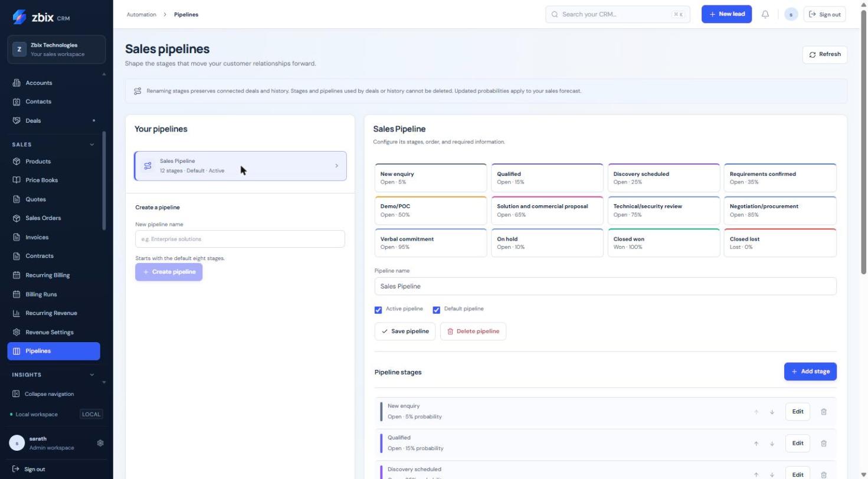Image resolution: width=868 pixels, height=479 pixels.
Task: Click the user avatar in top bar
Action: tap(791, 14)
